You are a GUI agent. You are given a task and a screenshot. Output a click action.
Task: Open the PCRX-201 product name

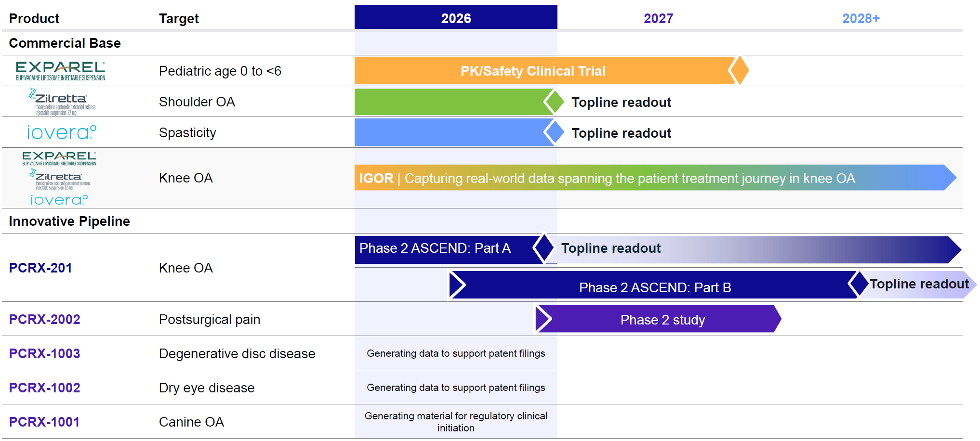click(x=40, y=268)
